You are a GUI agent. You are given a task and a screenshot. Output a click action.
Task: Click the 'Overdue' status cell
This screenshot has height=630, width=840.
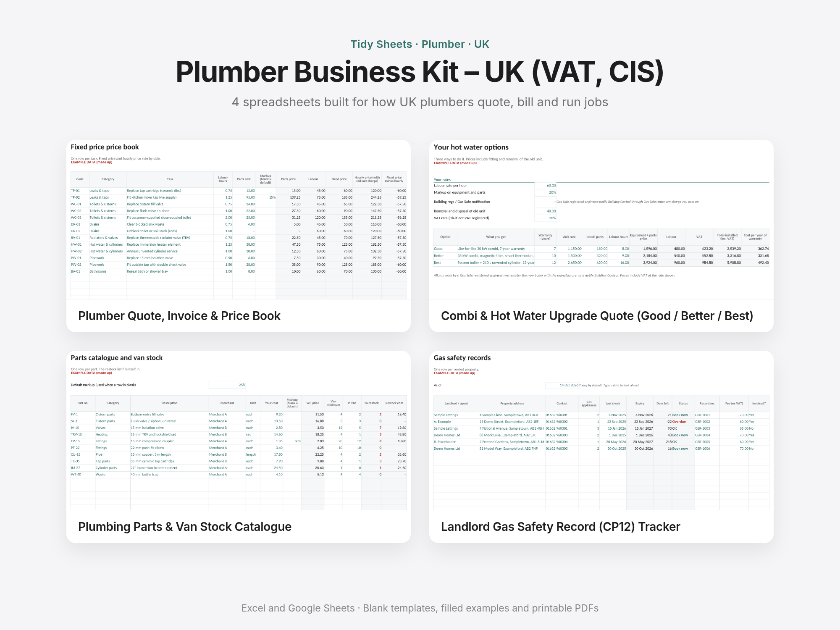pyautogui.click(x=683, y=422)
